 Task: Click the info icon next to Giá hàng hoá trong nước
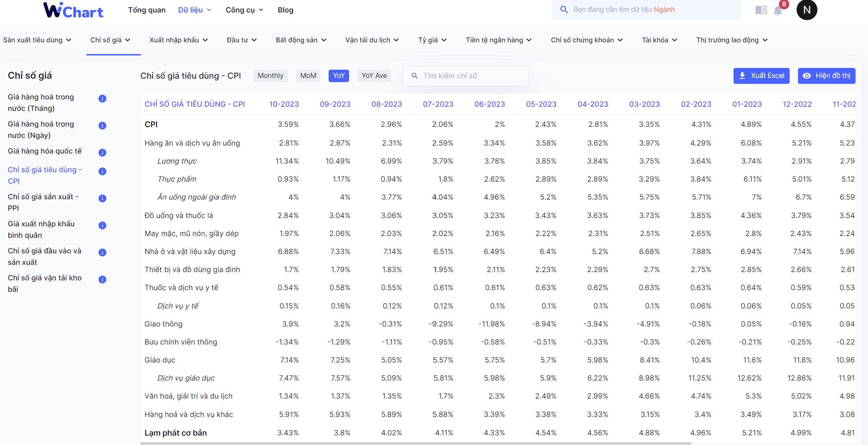coord(102,99)
